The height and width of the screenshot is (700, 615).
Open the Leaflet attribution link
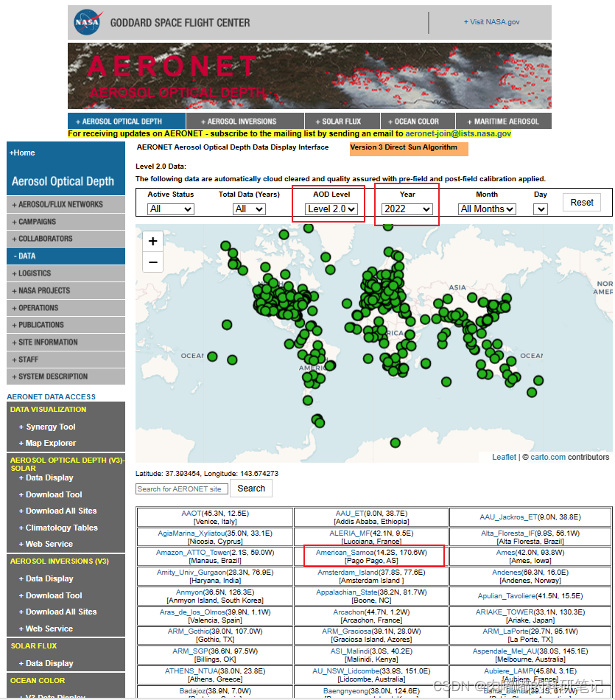point(504,457)
